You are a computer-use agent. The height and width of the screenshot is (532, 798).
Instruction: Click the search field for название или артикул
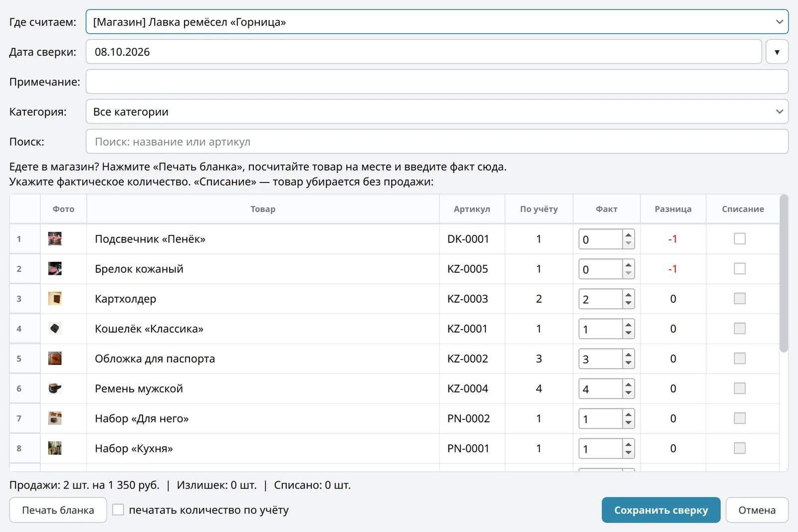(437, 142)
